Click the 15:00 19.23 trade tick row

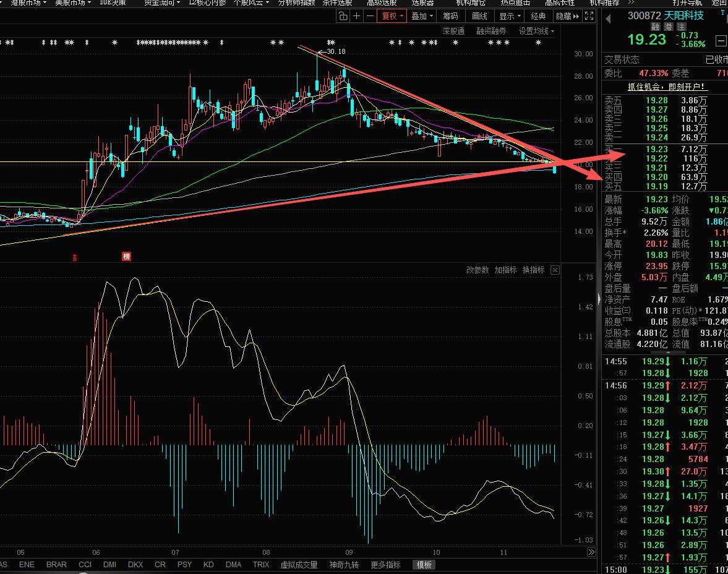coord(665,569)
